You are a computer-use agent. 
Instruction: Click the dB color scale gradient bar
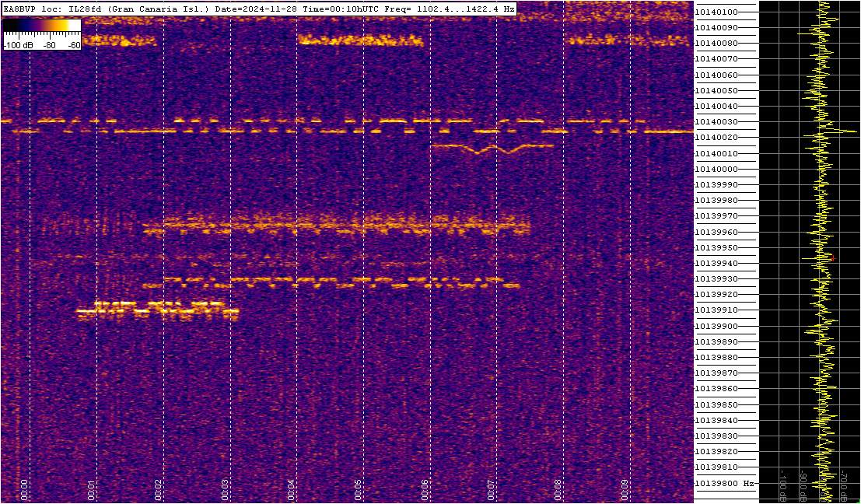point(42,26)
